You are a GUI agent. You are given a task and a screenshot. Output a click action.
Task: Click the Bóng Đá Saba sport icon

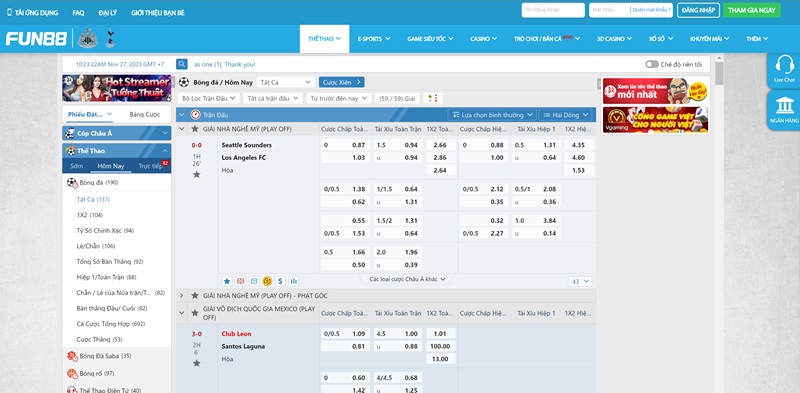[71, 356]
